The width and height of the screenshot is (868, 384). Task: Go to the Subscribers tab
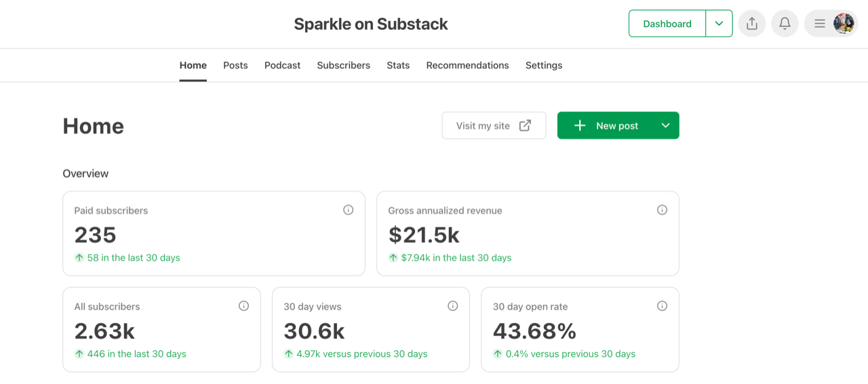click(343, 66)
